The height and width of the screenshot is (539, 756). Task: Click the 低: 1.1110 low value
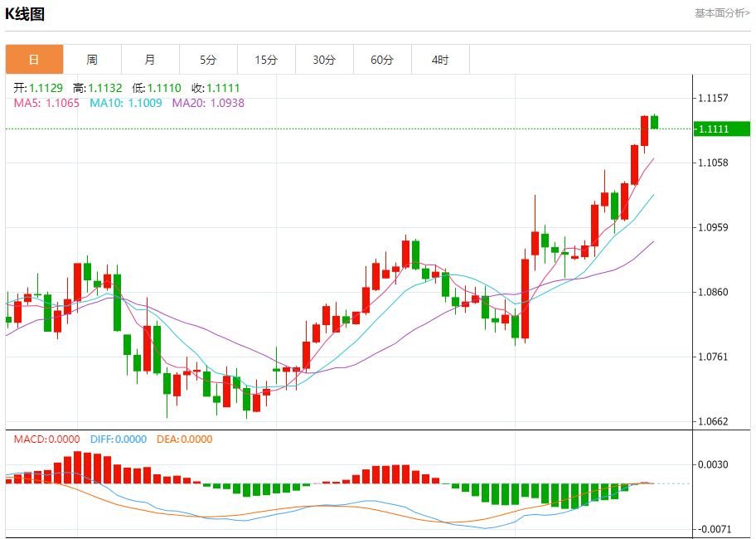(x=157, y=88)
